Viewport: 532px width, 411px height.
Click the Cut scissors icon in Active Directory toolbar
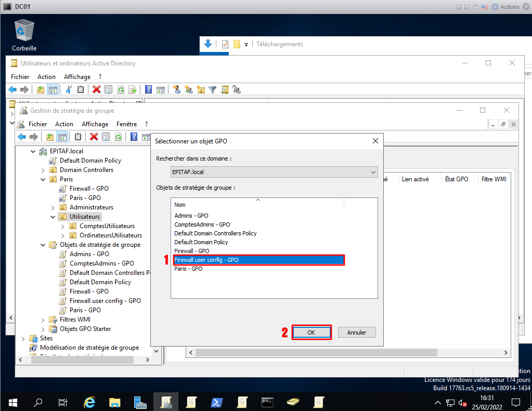tap(69, 89)
